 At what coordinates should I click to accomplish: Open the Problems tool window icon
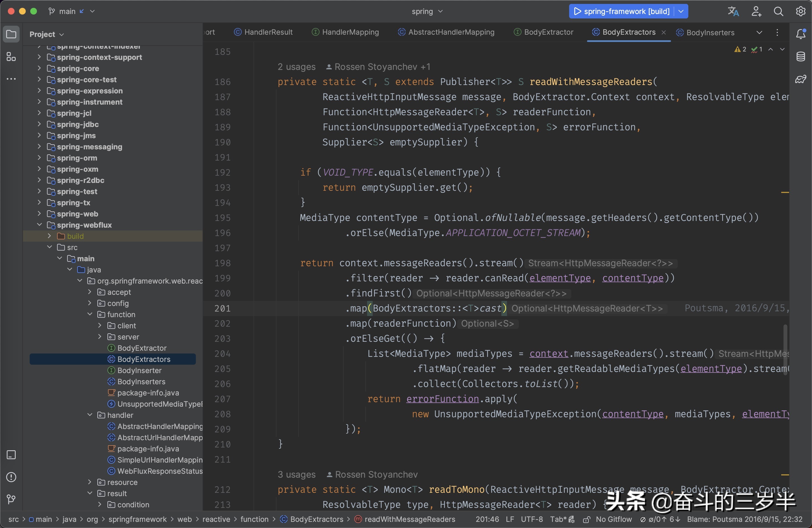pyautogui.click(x=11, y=477)
